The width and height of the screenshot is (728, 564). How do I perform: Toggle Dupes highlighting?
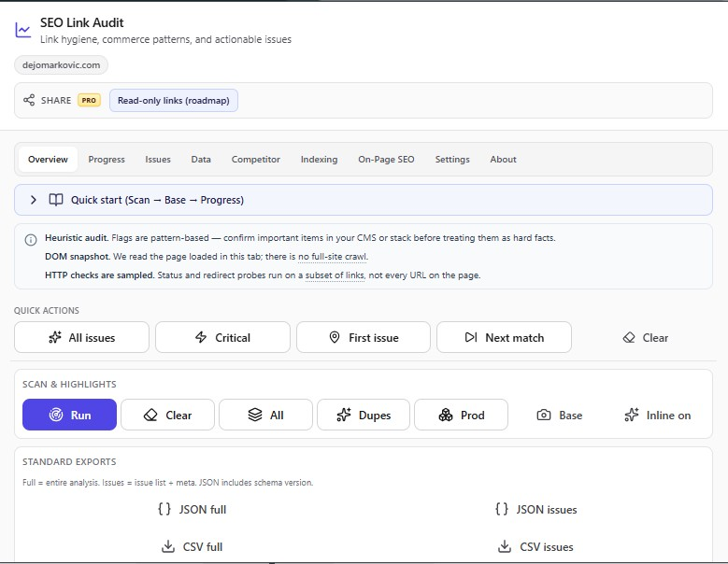pyautogui.click(x=364, y=415)
